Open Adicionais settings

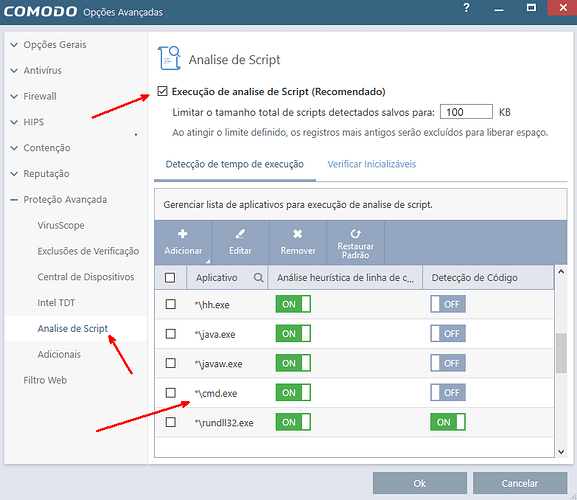[x=59, y=354]
